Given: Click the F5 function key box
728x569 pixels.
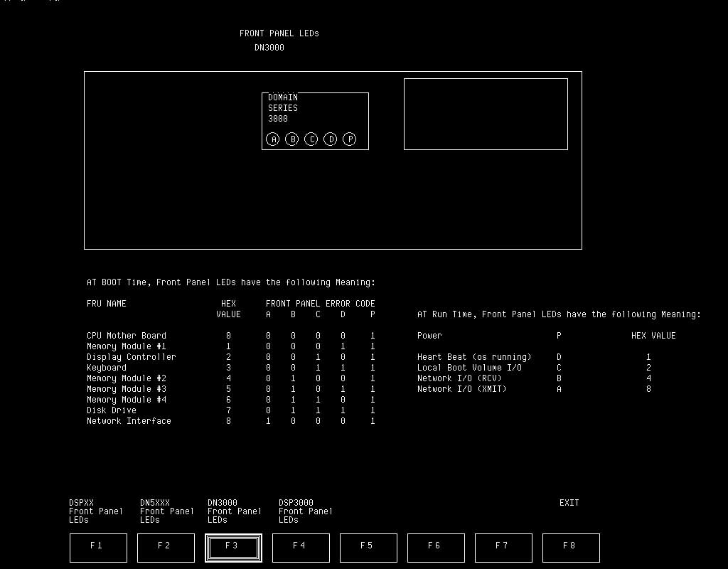Looking at the screenshot, I should pyautogui.click(x=368, y=548).
